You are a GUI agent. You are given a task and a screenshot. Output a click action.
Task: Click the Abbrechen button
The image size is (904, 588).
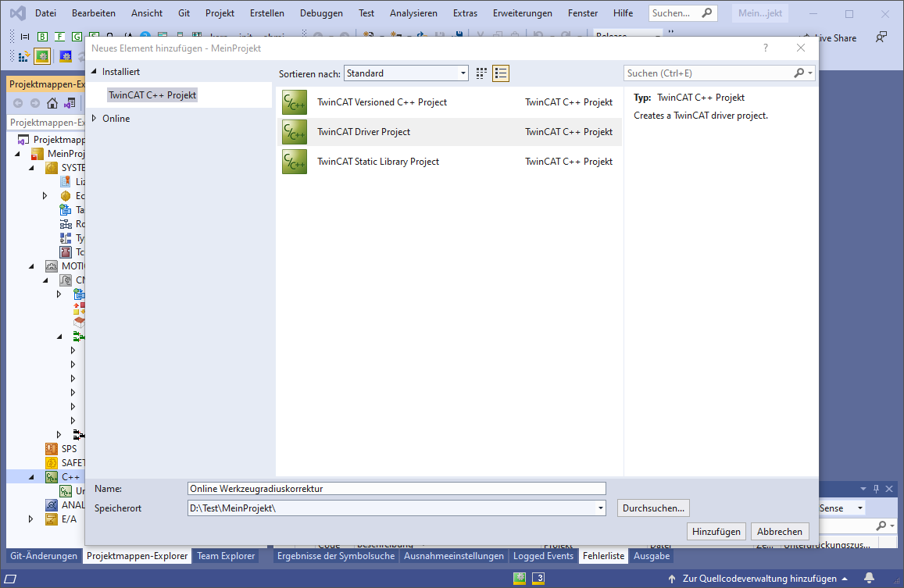pos(780,532)
